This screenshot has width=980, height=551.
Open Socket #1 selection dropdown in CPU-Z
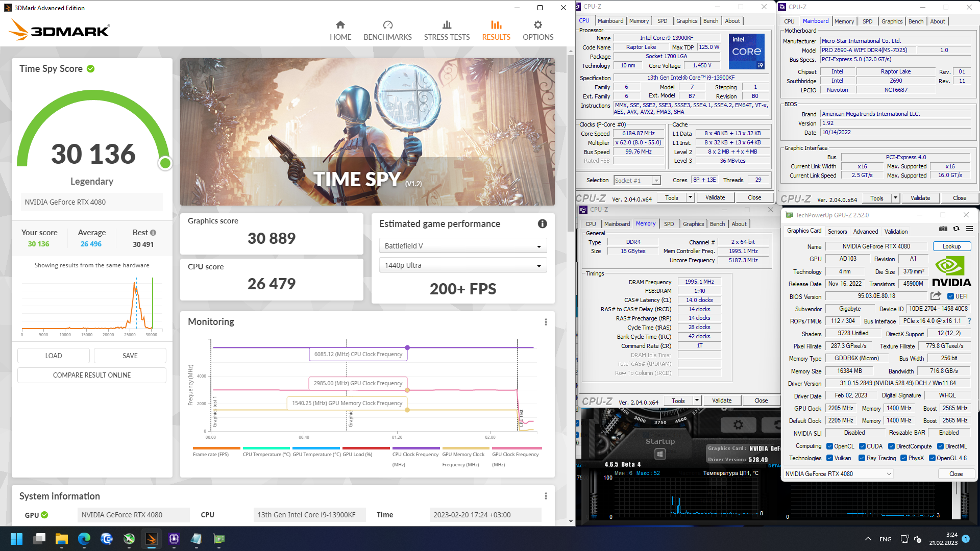click(637, 180)
